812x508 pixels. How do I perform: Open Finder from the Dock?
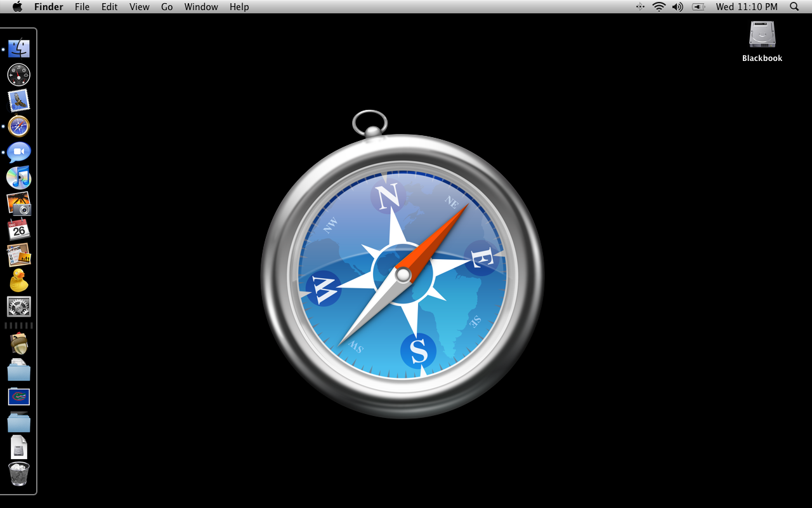[x=19, y=49]
